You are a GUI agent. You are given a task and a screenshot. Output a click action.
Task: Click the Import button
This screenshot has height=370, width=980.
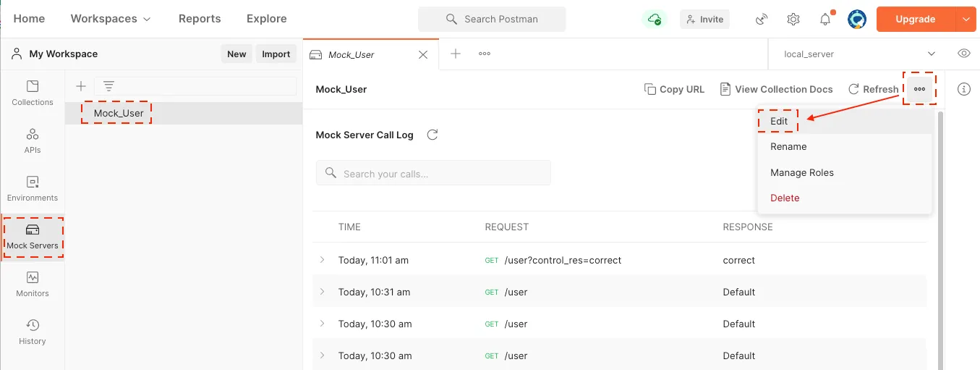pos(276,54)
